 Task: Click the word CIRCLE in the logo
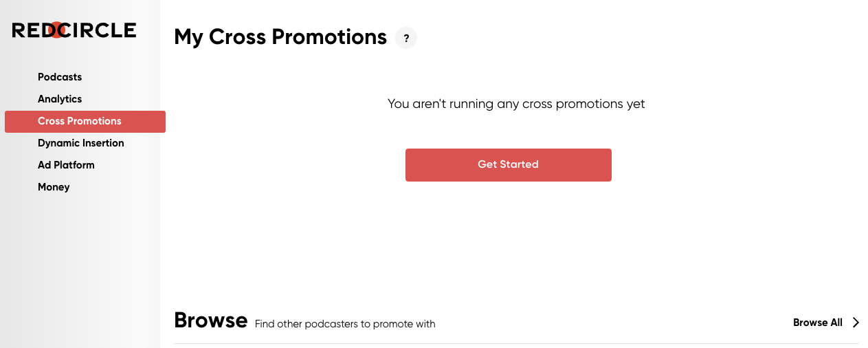pos(100,30)
